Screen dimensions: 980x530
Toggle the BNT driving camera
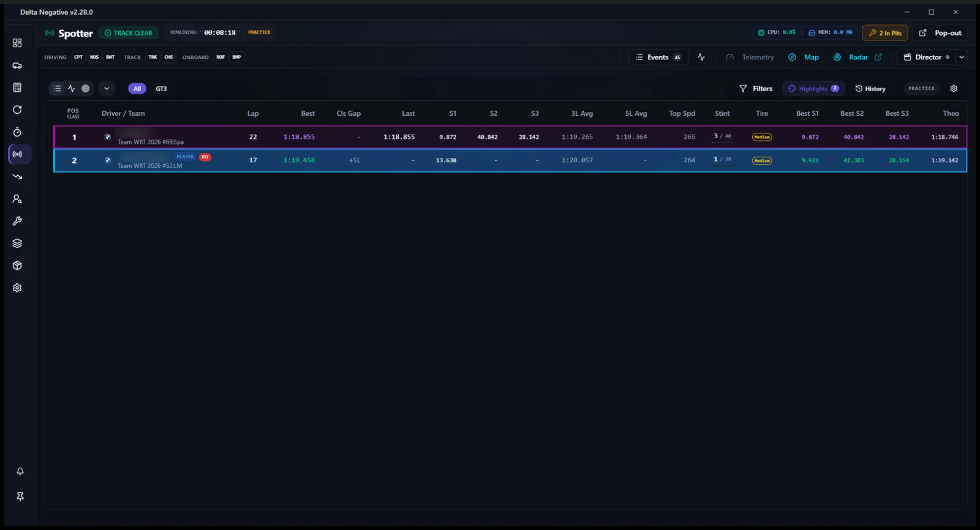[110, 57]
